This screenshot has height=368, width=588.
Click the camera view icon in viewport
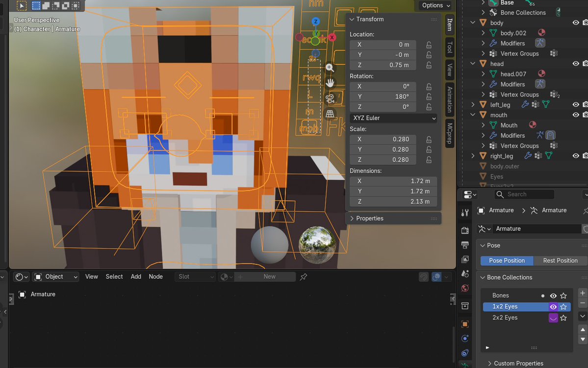tap(330, 98)
